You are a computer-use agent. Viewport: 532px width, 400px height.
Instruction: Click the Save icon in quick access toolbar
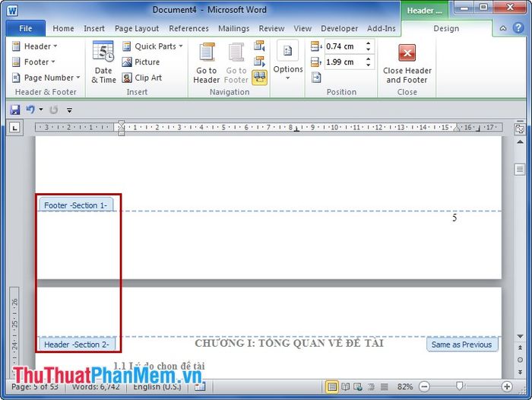[15, 110]
